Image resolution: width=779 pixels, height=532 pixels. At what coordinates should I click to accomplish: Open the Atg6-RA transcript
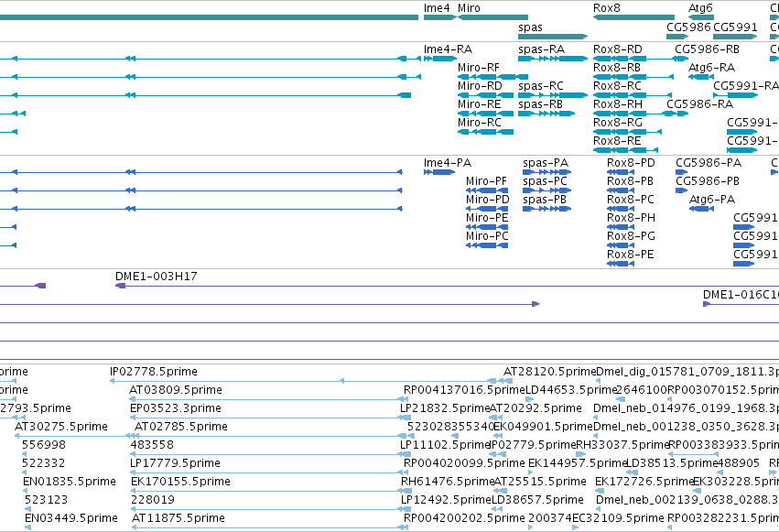tap(701, 77)
